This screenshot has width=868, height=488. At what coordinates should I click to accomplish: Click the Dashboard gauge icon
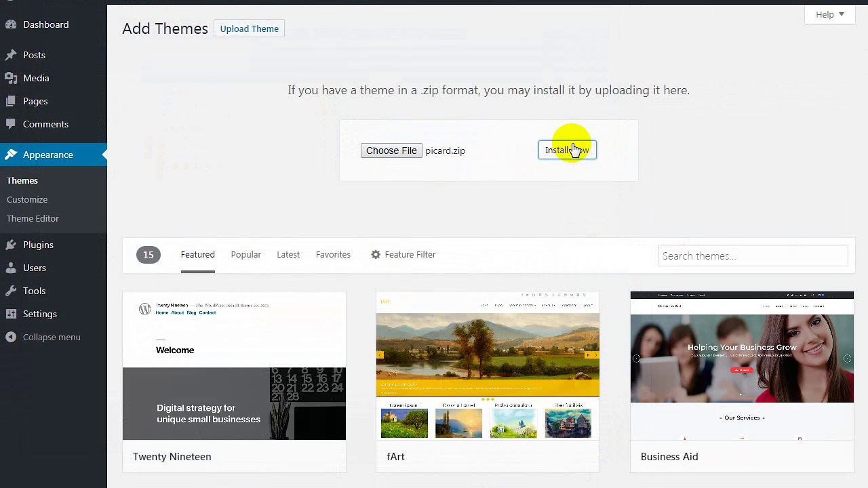point(11,24)
